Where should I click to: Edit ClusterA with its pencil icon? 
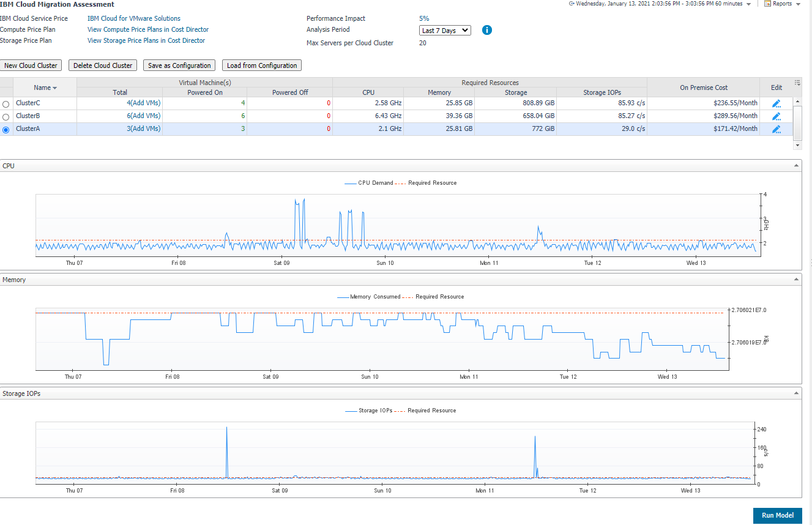click(777, 129)
